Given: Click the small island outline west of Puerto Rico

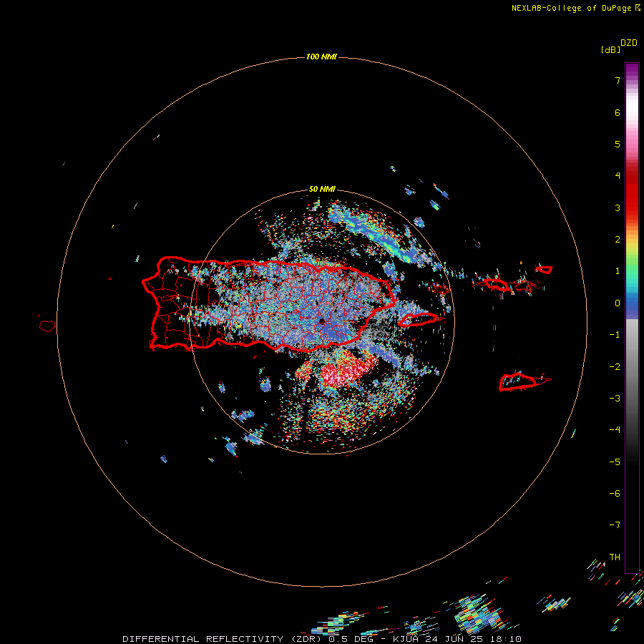Looking at the screenshot, I should [47, 326].
